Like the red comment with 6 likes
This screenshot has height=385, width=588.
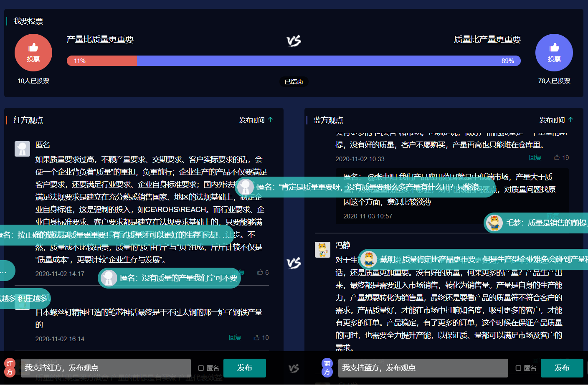click(x=261, y=272)
